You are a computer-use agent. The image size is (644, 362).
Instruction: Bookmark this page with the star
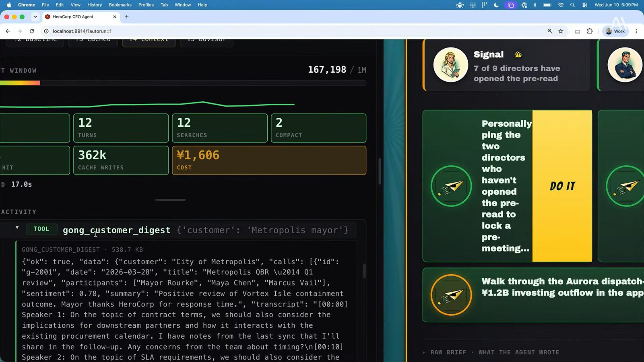(x=561, y=31)
